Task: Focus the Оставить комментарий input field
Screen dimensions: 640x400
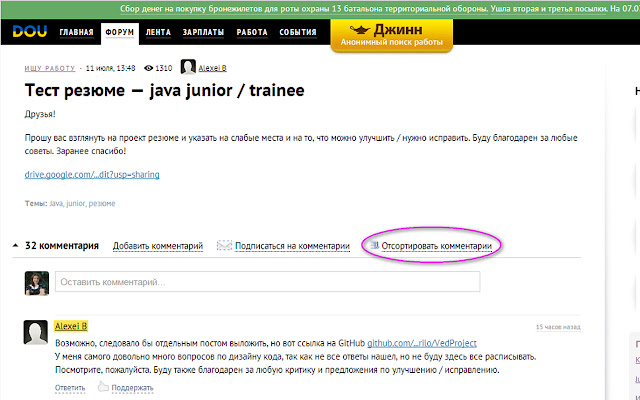Action: click(267, 282)
